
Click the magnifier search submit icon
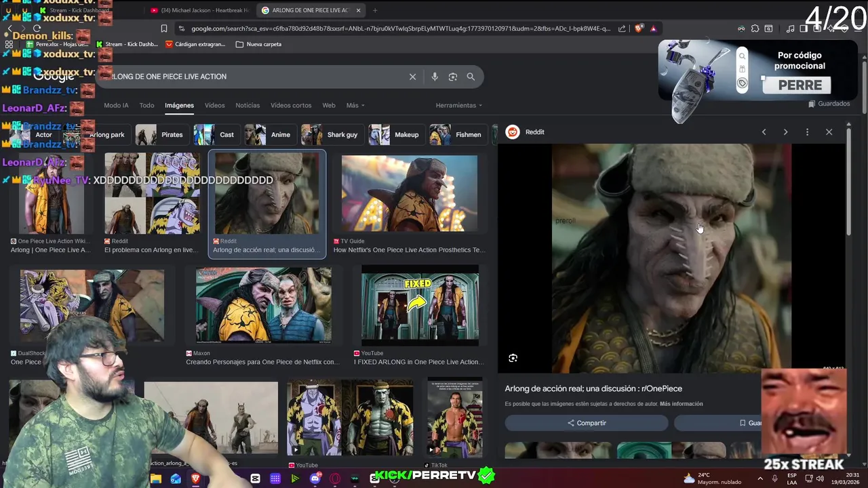471,77
